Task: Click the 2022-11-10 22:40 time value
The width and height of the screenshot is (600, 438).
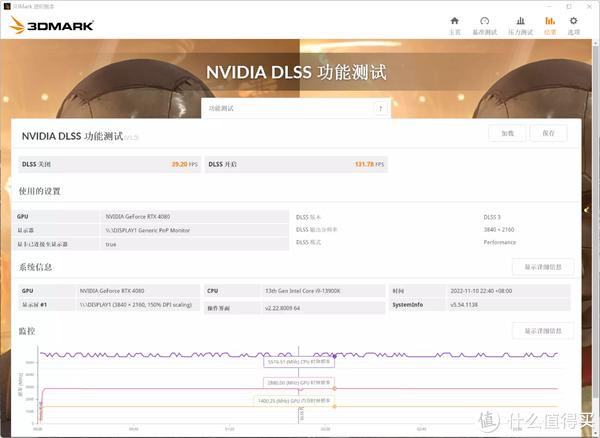Action: click(x=481, y=291)
